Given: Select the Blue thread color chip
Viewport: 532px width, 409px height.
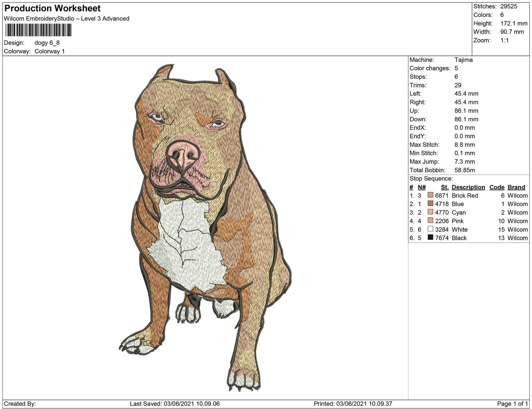Looking at the screenshot, I should [430, 204].
